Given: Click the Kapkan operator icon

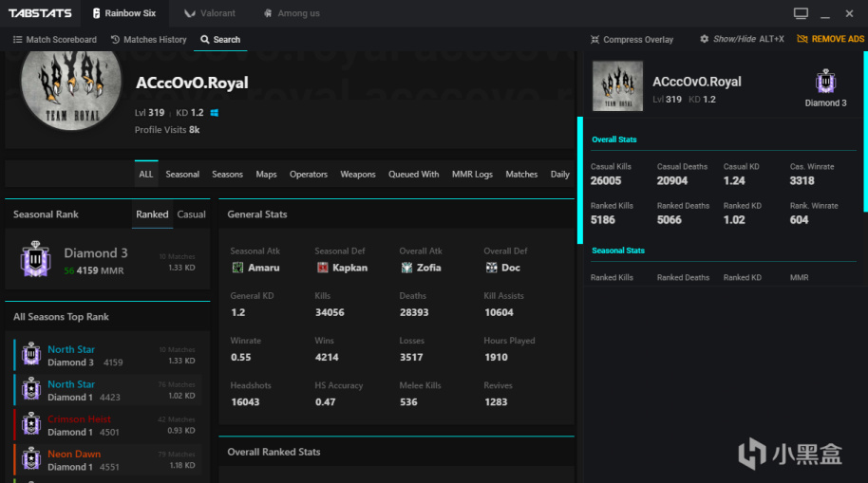Looking at the screenshot, I should [x=322, y=268].
